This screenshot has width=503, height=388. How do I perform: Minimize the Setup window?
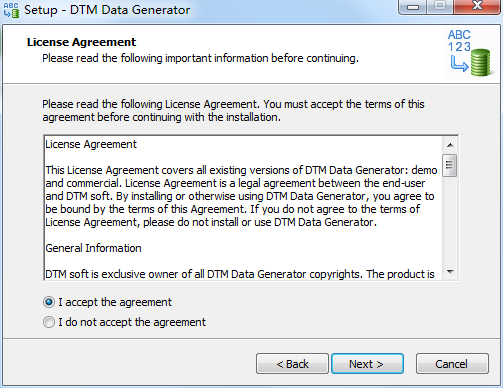tap(413, 7)
